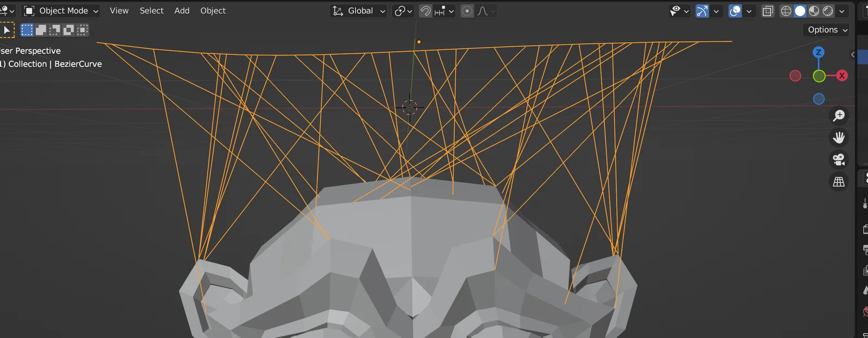Open the Add menu
The width and height of the screenshot is (868, 338).
[182, 11]
